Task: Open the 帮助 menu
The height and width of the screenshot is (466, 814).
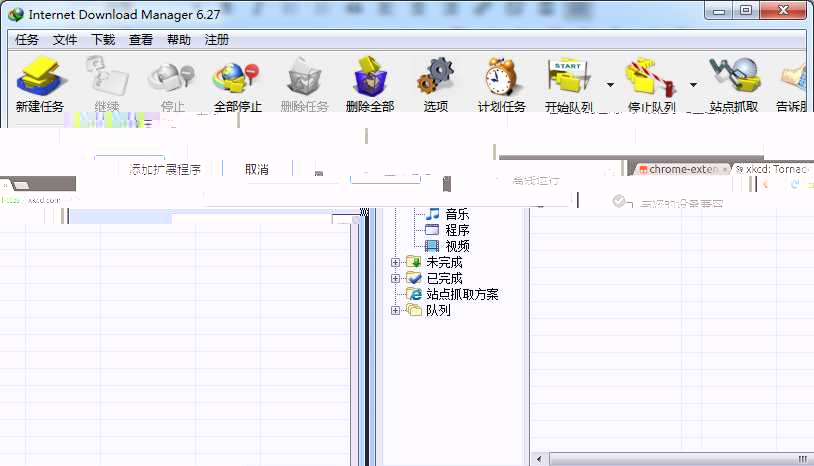Action: coord(179,40)
